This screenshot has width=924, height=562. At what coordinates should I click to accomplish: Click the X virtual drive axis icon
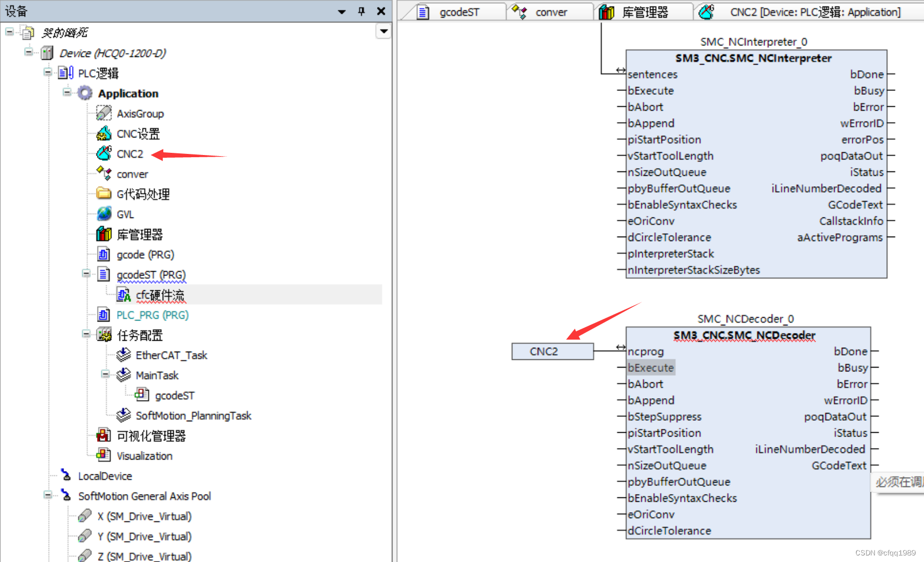[x=85, y=516]
